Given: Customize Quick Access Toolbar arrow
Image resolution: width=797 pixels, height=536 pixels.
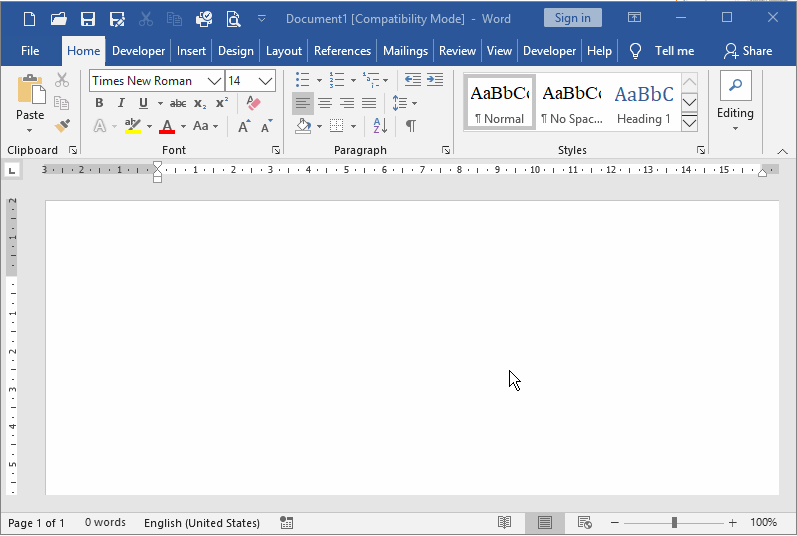Looking at the screenshot, I should click(262, 19).
